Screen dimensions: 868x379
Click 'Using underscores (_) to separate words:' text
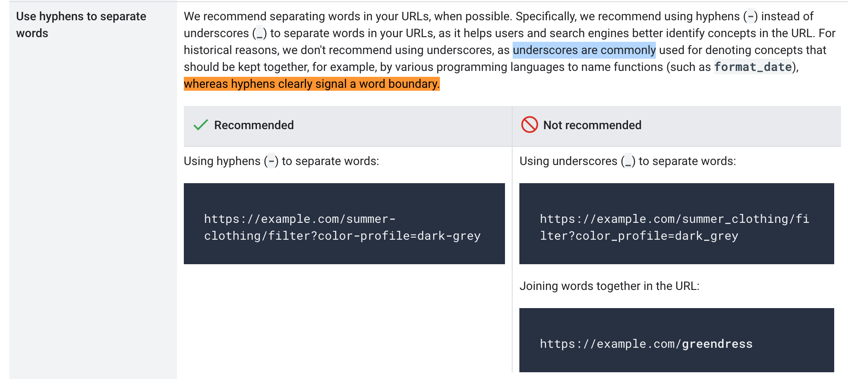pos(628,161)
